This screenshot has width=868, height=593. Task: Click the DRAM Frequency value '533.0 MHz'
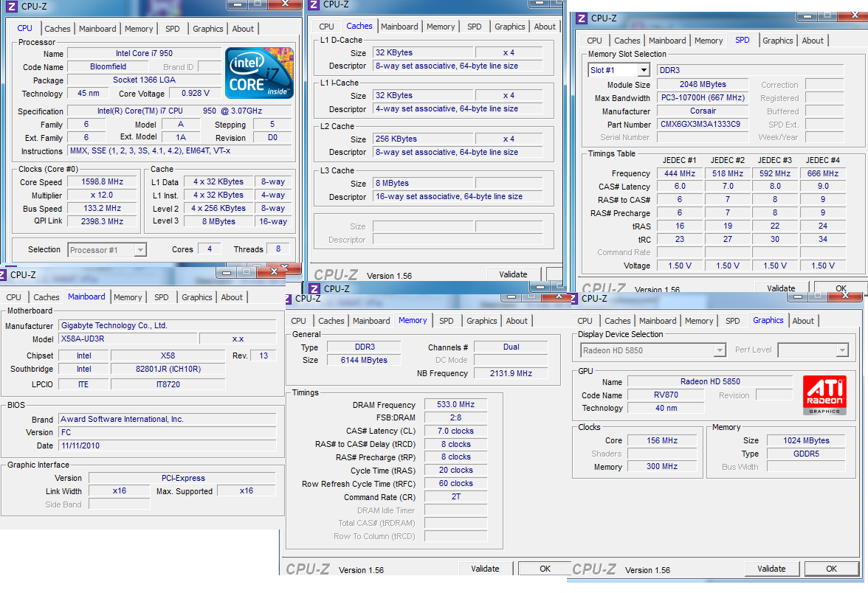tap(455, 405)
